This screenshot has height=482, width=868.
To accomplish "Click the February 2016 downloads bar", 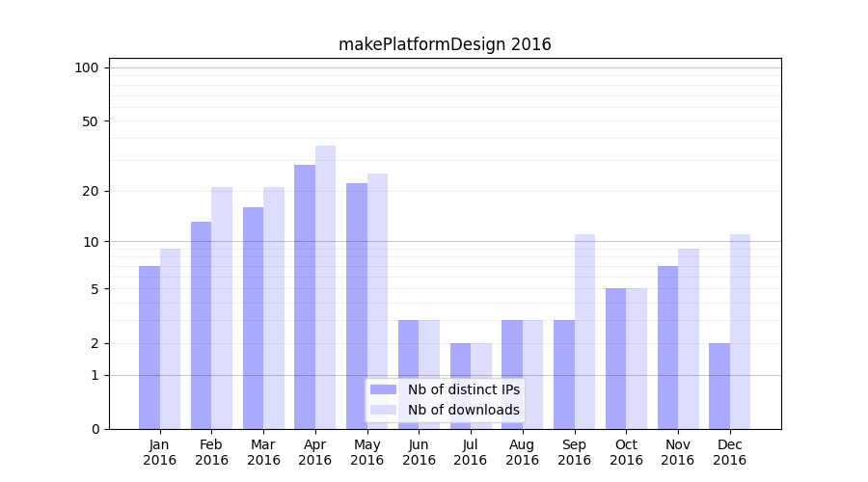I will 222,308.
